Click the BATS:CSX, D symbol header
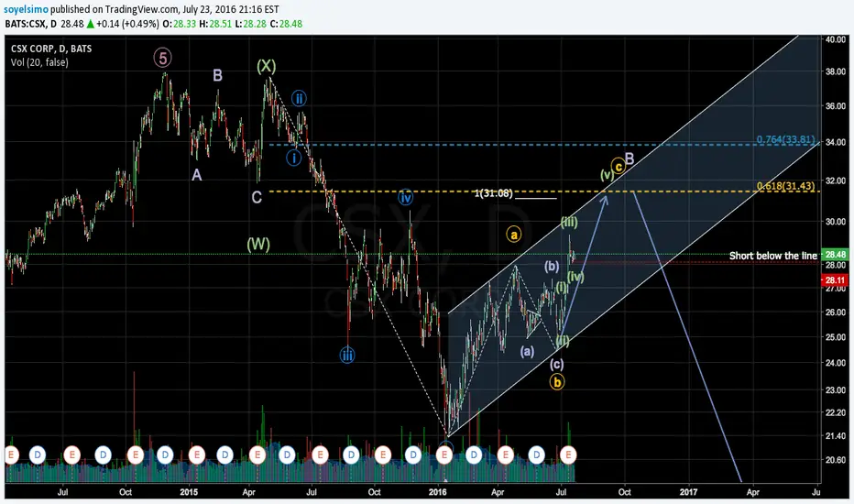Image resolution: width=854 pixels, height=504 pixels. click(30, 24)
